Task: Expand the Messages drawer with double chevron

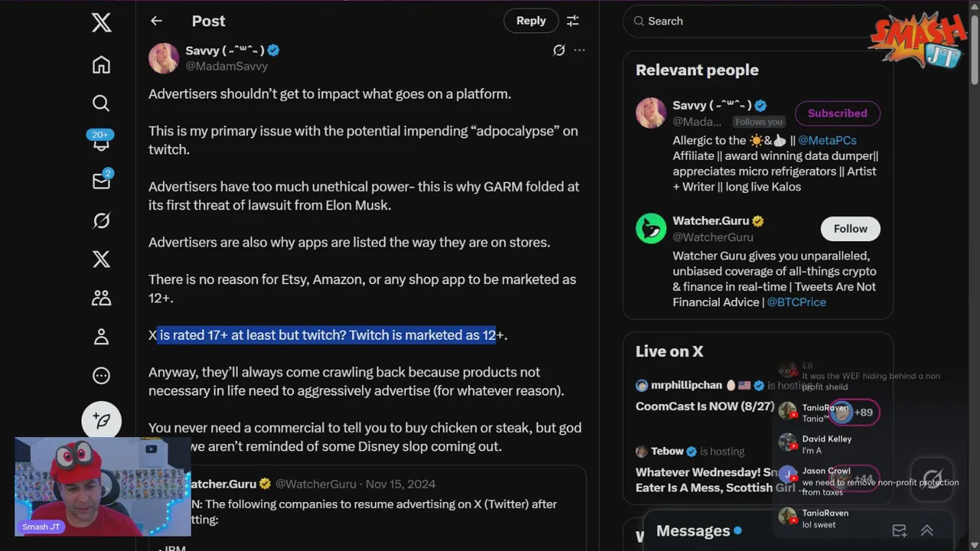Action: point(927,530)
